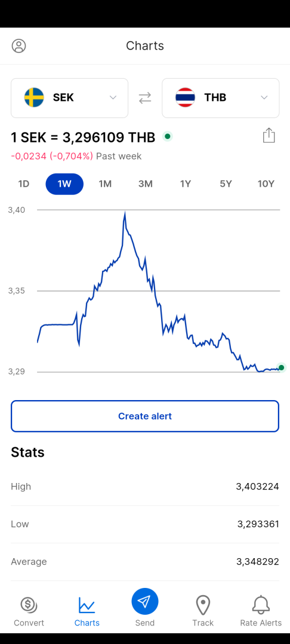
Task: Select the 10Y time range
Action: click(x=266, y=184)
